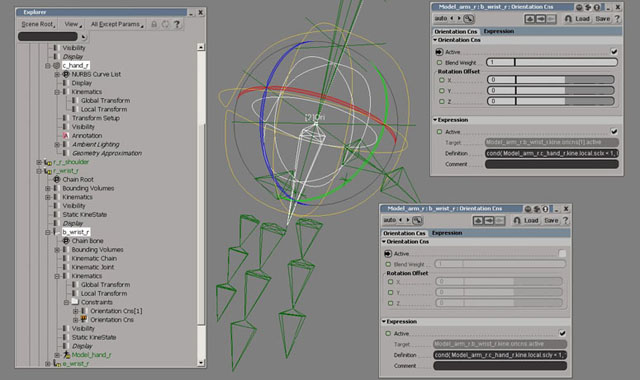Click the NURBS Curve List node icon

pos(66,74)
